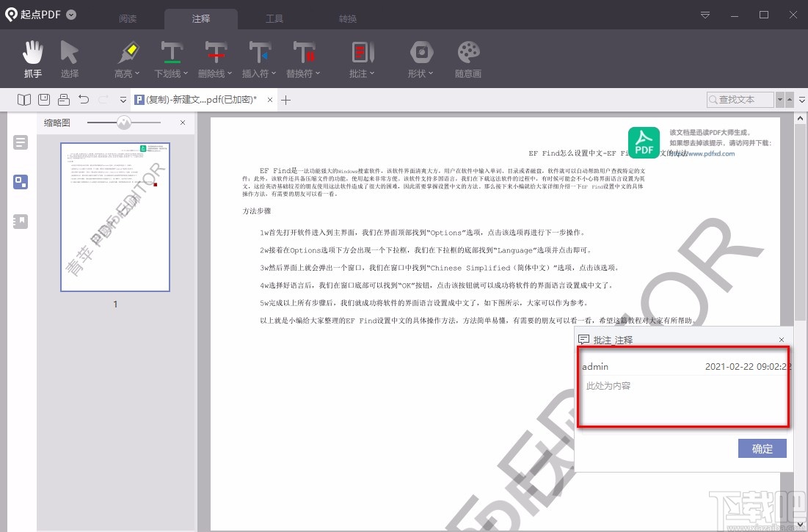Close the 缩略图 panel
808x532 pixels.
[x=183, y=123]
